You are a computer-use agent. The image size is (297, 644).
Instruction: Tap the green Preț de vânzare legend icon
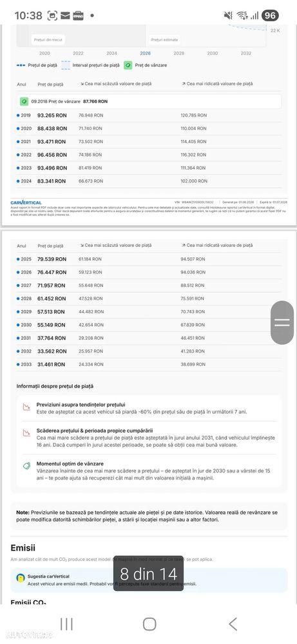pos(128,65)
